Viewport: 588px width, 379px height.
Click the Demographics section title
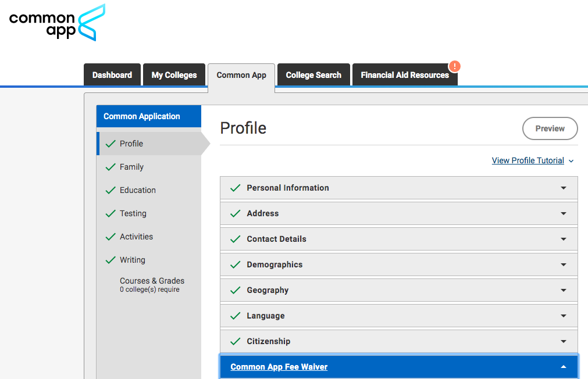(275, 264)
